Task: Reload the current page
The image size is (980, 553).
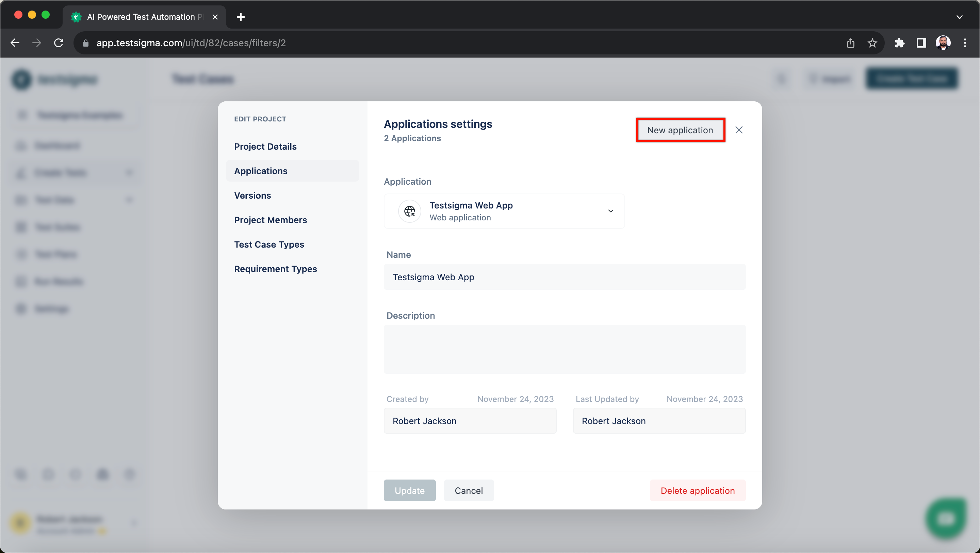Action: (59, 43)
